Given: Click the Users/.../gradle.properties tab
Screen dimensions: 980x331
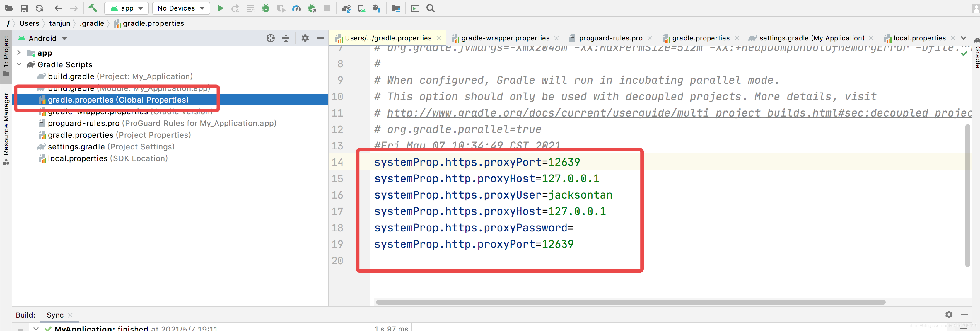Looking at the screenshot, I should click(x=384, y=37).
